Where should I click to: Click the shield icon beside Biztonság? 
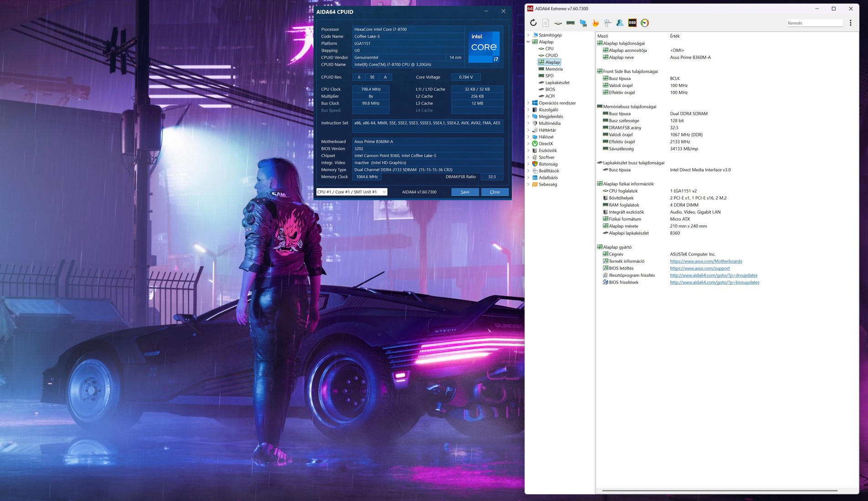point(535,164)
